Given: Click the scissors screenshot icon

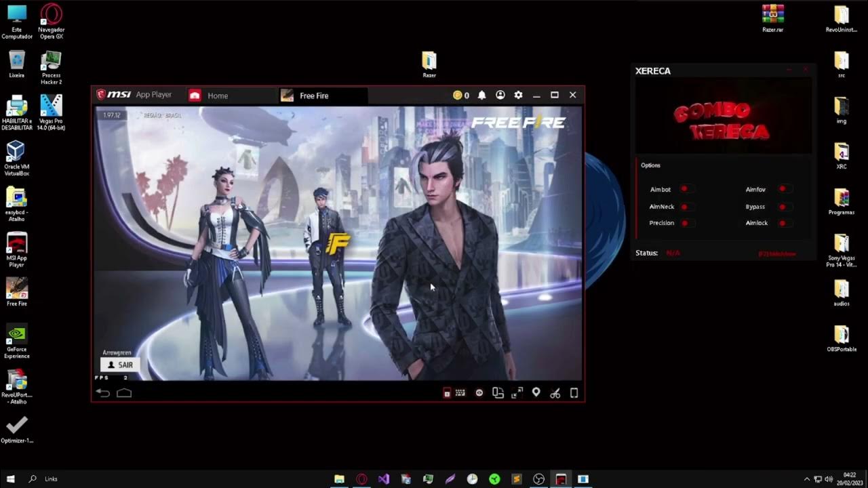Looking at the screenshot, I should click(x=555, y=392).
